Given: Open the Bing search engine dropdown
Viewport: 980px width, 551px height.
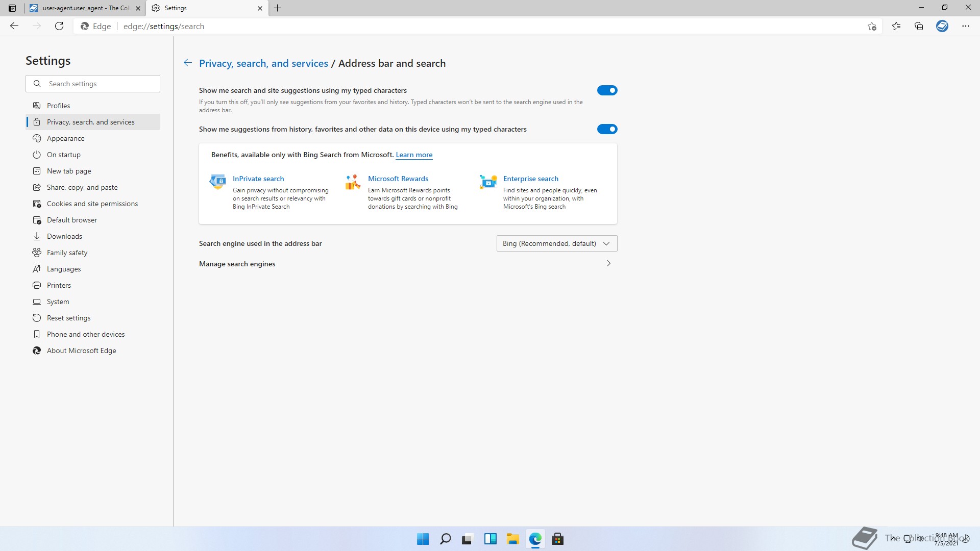Looking at the screenshot, I should tap(557, 243).
